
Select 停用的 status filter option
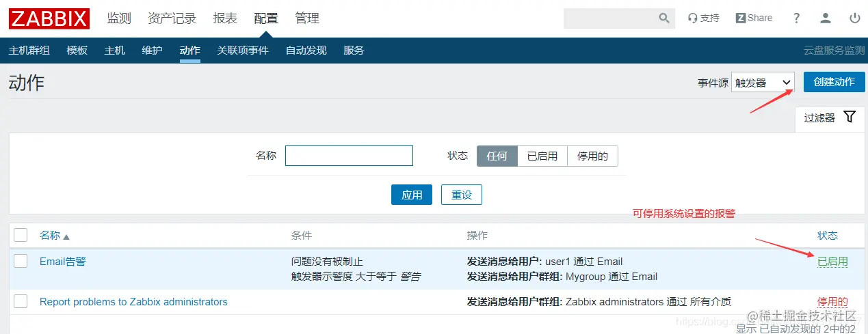(x=592, y=156)
